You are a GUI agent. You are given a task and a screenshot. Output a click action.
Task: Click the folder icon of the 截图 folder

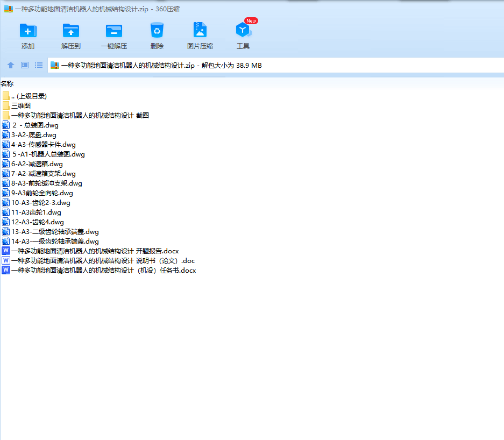(6, 116)
